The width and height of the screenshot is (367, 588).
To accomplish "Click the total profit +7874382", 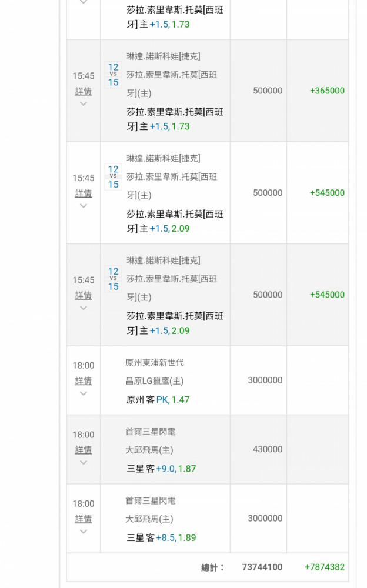I will [325, 567].
